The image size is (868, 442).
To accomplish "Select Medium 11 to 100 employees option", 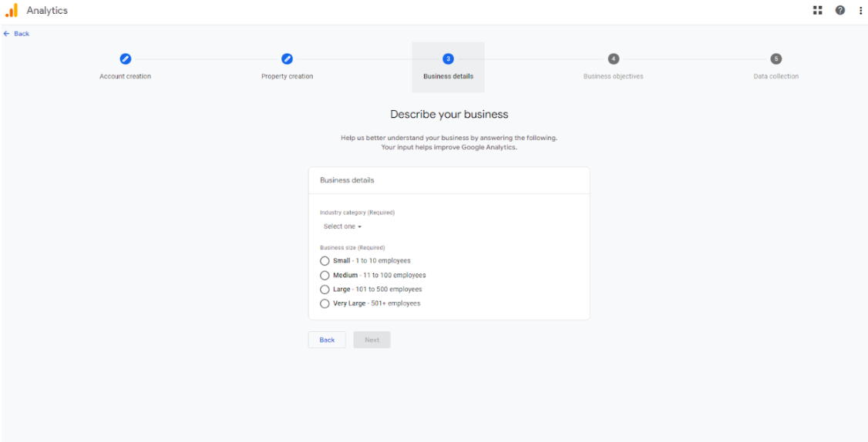I will click(x=325, y=275).
